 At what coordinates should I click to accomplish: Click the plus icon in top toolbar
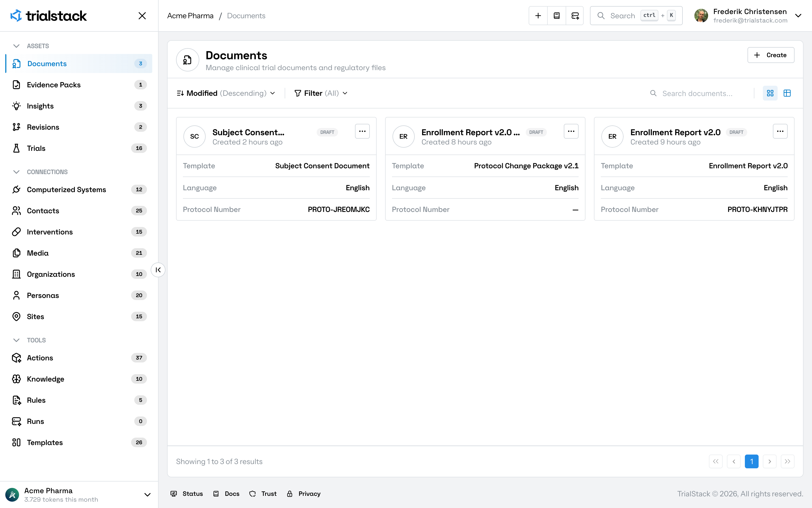pos(538,16)
